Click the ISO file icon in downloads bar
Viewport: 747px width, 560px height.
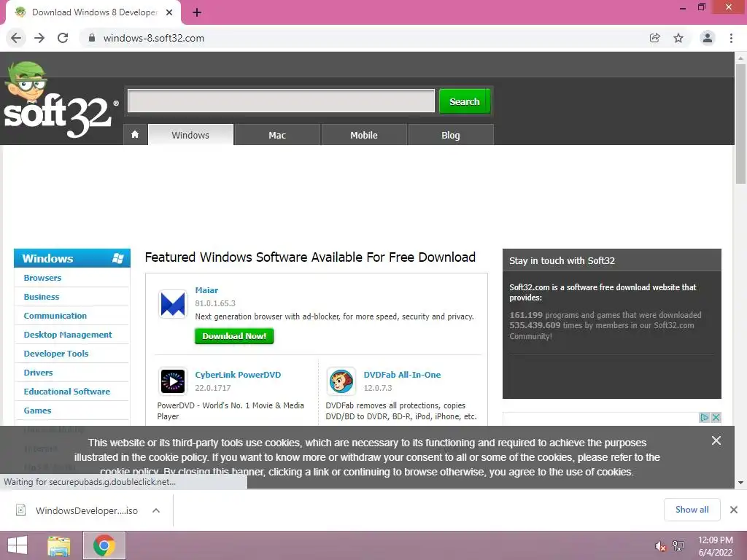click(21, 510)
